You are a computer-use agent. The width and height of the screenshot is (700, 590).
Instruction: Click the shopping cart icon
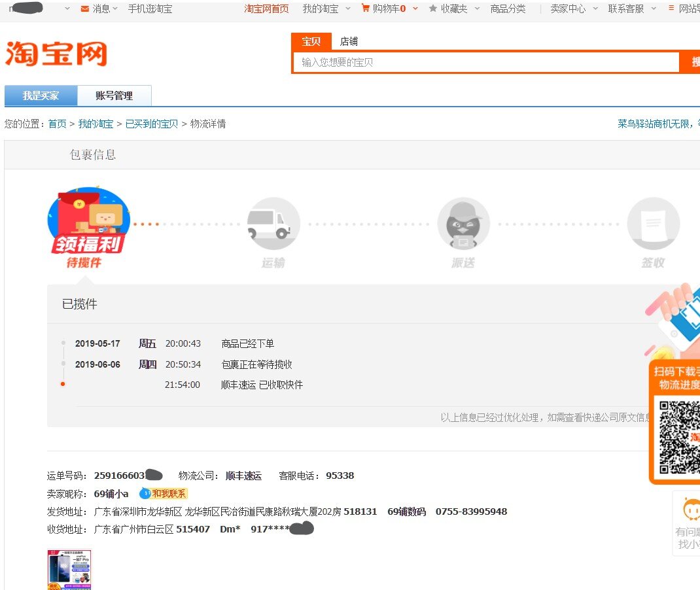coord(366,8)
